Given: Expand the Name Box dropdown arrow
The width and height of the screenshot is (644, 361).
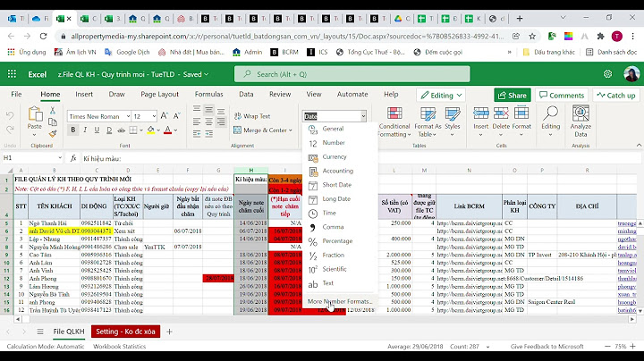Looking at the screenshot, I should click(60, 158).
